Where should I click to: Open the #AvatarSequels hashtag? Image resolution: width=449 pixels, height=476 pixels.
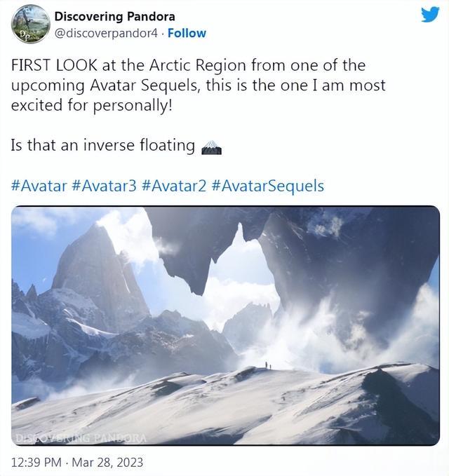pos(267,186)
